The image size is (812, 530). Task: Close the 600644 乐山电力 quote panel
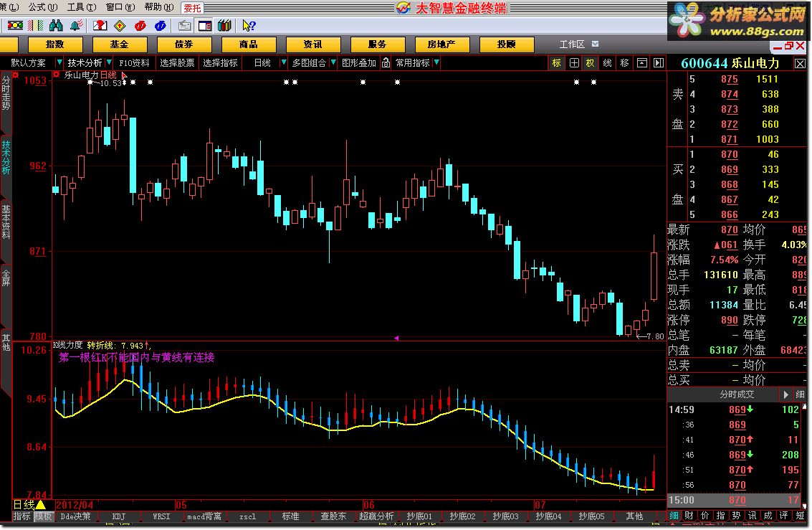coord(800,64)
